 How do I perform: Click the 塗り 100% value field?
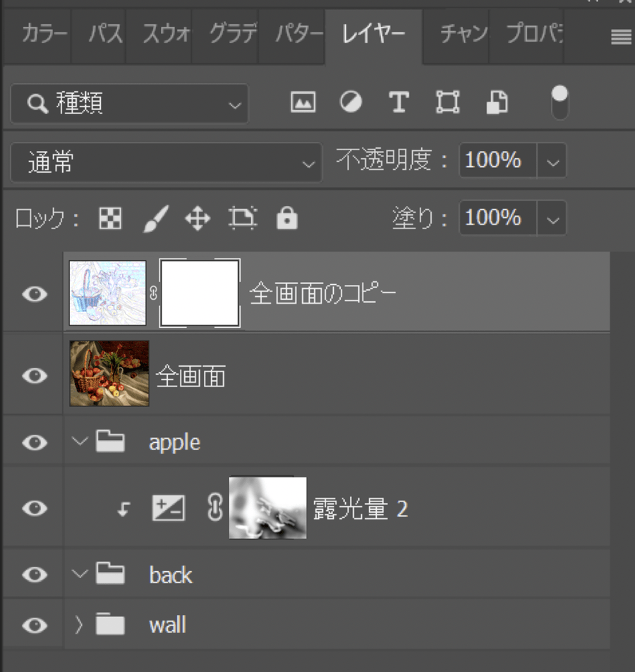[498, 218]
